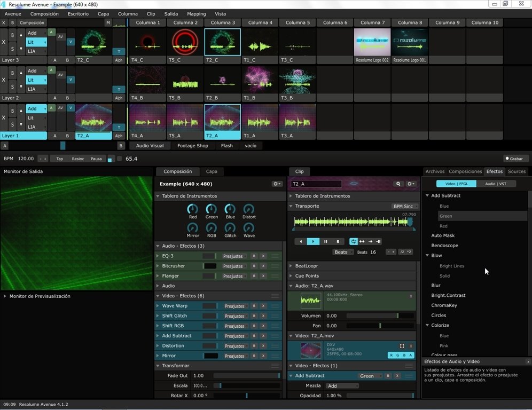Screen dimensions: 532x410
Task: Select the ping-pong (bounce) playback mode icon
Action: click(x=362, y=241)
